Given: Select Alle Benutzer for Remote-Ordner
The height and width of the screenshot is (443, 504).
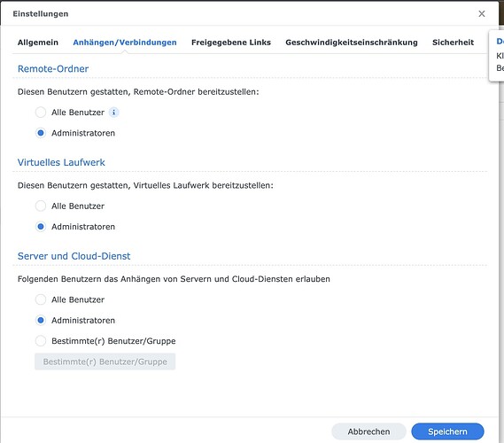Looking at the screenshot, I should pos(41,113).
